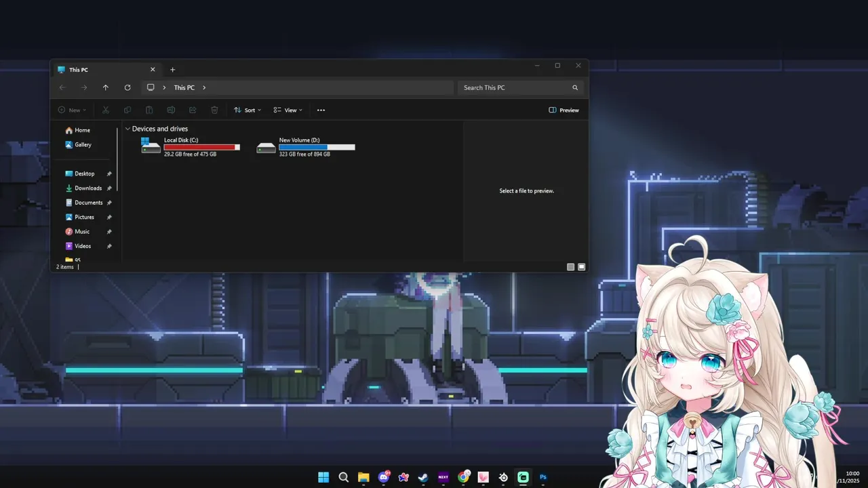
Task: Click the pink petal app taskbar icon
Action: point(483,477)
